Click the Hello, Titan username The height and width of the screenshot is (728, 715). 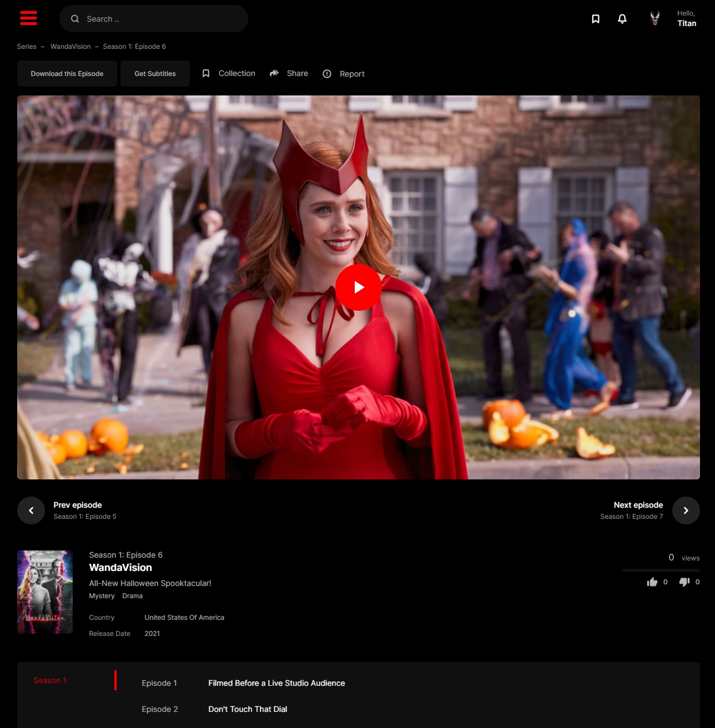687,19
